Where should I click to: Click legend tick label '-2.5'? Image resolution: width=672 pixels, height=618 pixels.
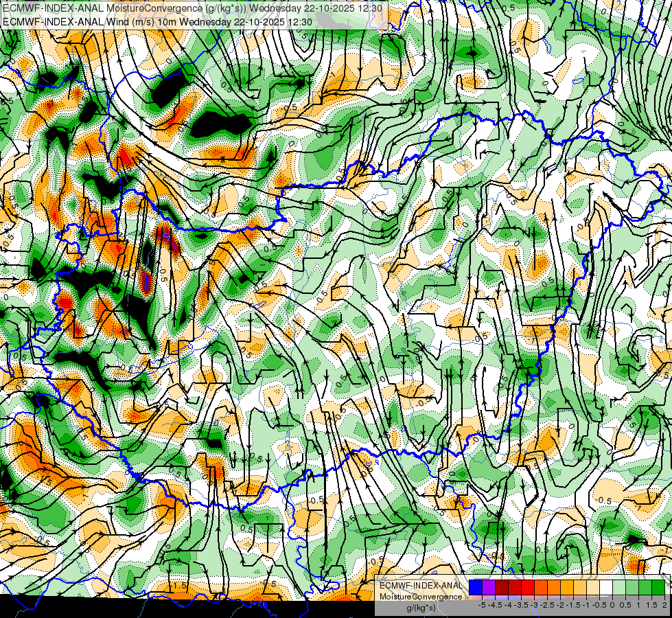pos(547,605)
